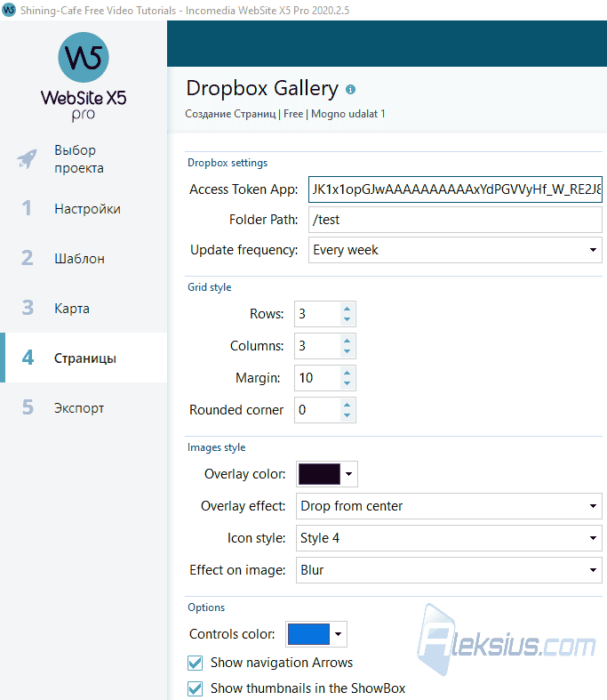Expand the Overlay effect dropdown
The width and height of the screenshot is (607, 700).
[x=449, y=506]
